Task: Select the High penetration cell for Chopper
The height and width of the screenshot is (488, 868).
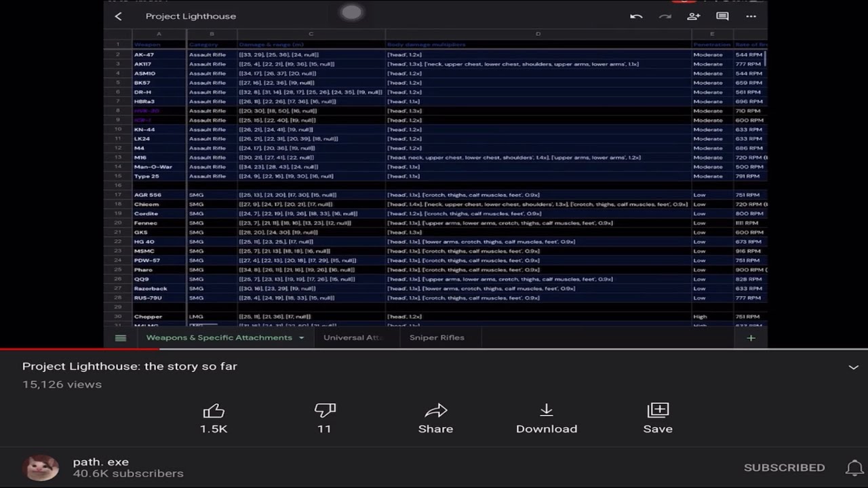Action: point(712,317)
